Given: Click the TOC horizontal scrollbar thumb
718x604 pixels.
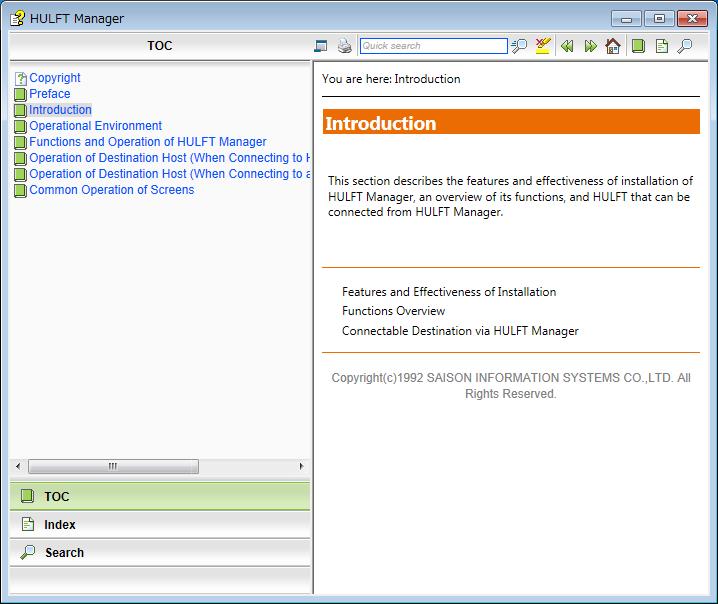Looking at the screenshot, I should tap(114, 466).
